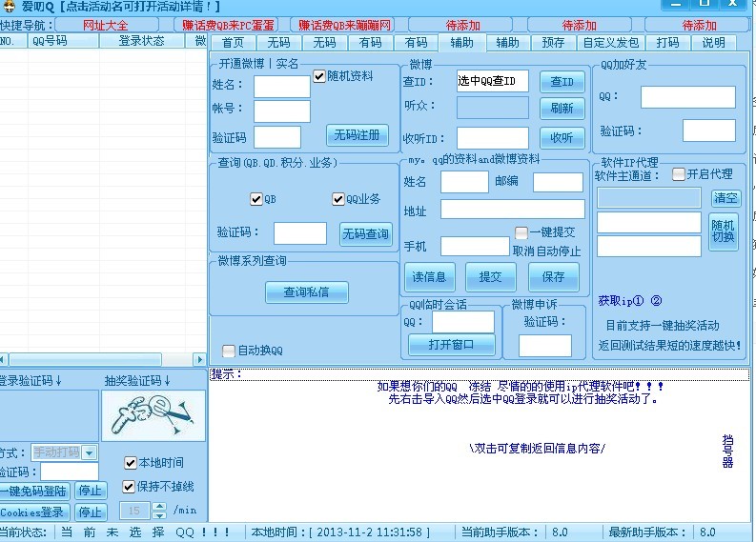Image resolution: width=756 pixels, height=542 pixels.
Task: Click the 手机 input field
Action: tap(475, 246)
